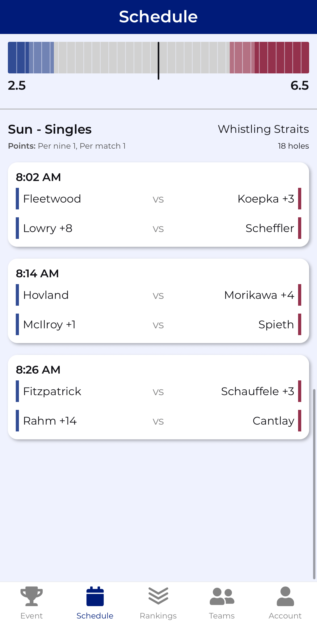This screenshot has height=644, width=317.
Task: Open the Fleetwood vs Koepka match
Action: [x=158, y=199]
